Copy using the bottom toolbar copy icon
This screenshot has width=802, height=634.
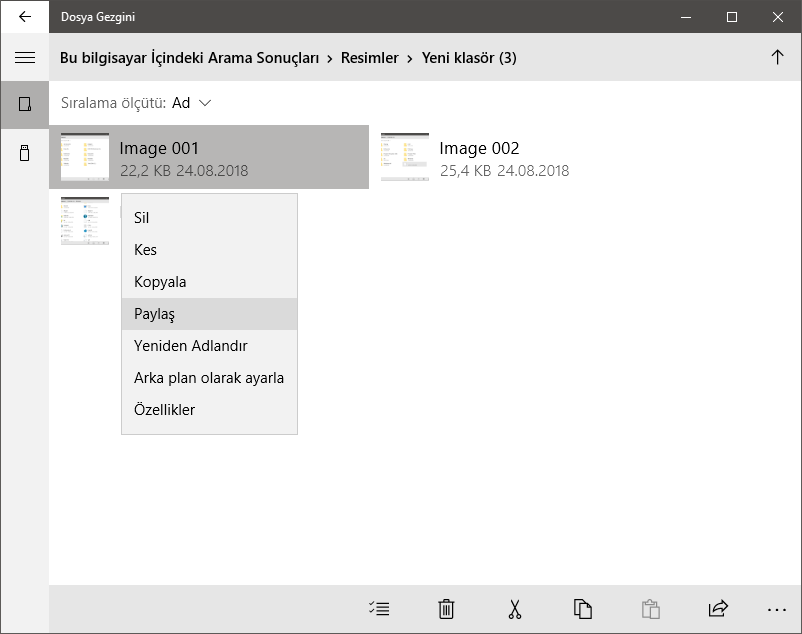583,609
